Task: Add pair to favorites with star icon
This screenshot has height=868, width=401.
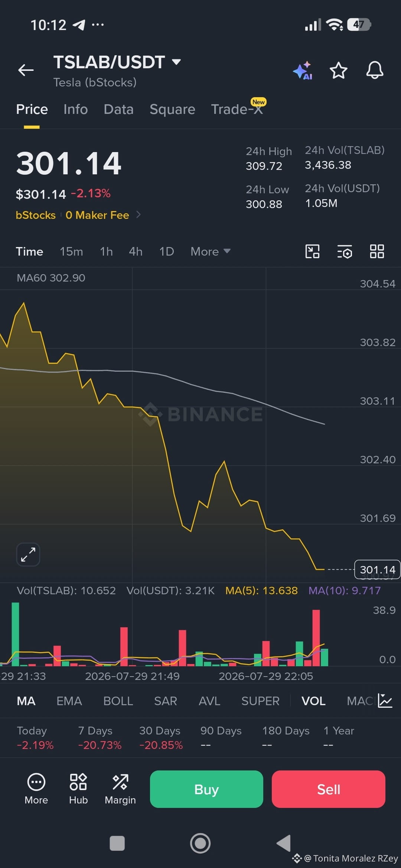Action: 339,70
